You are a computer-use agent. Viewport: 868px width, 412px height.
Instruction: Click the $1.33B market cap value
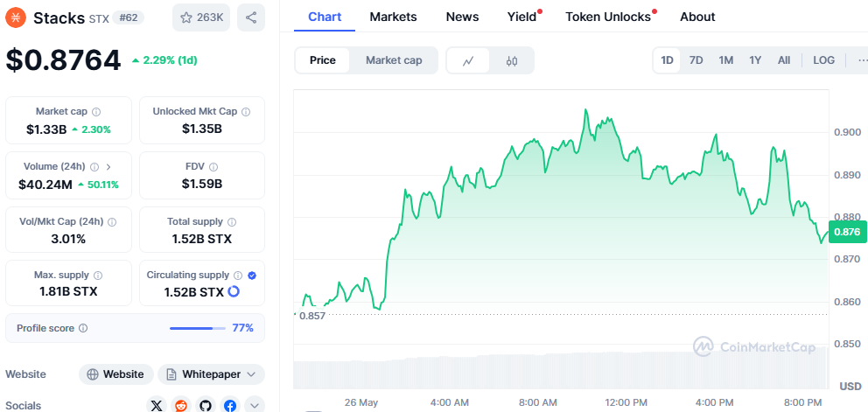tap(46, 129)
